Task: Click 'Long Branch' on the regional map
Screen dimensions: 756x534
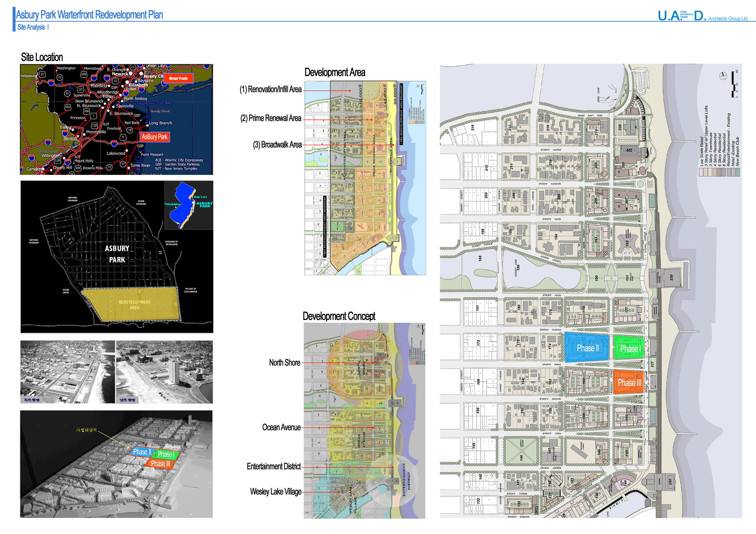Action: point(160,123)
